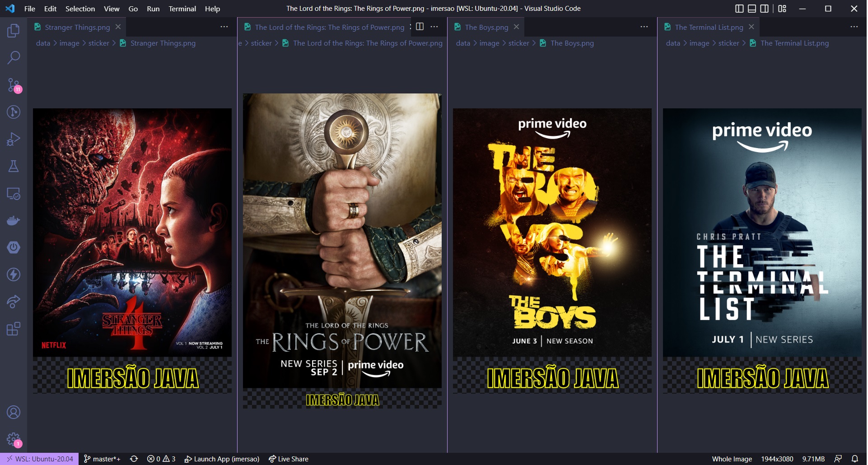Open the Live Share activity bar icon

point(14,302)
